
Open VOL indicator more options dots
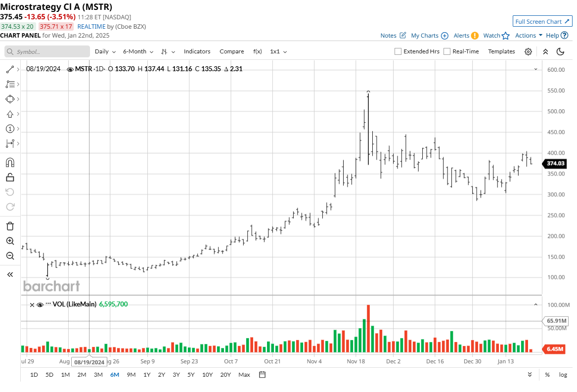tap(48, 304)
